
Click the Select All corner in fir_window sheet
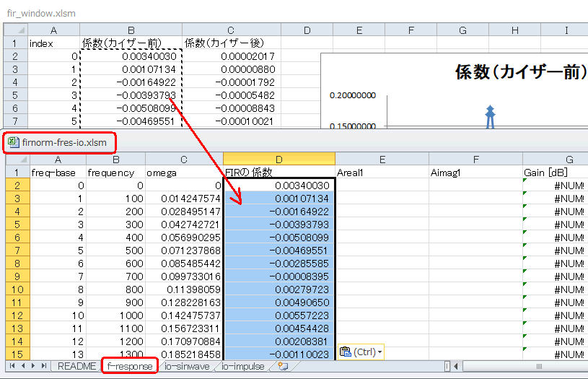click(x=16, y=30)
